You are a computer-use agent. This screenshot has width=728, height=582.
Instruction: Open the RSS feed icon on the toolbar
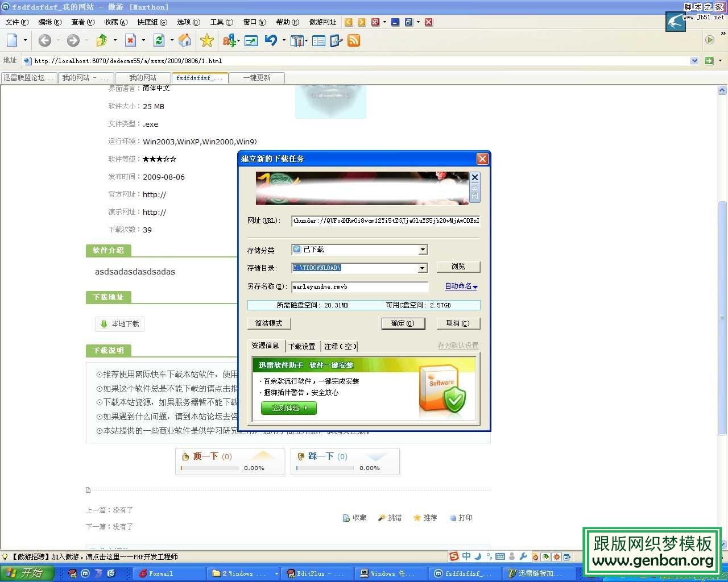[x=354, y=40]
